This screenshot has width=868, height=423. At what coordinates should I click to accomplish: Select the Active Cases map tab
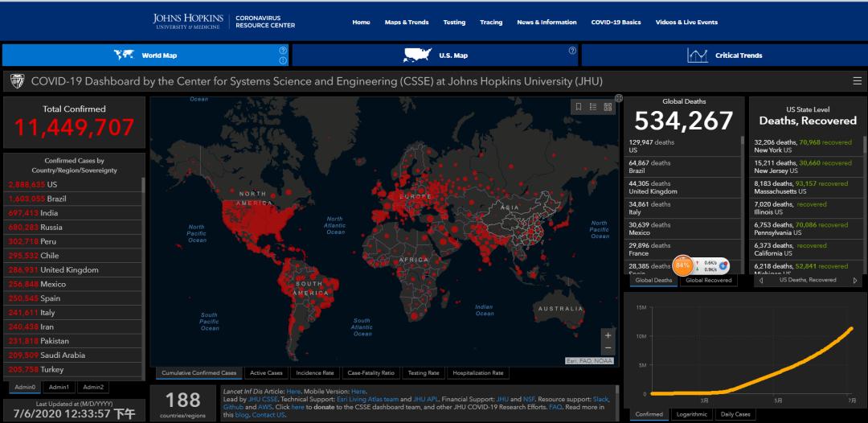pyautogui.click(x=266, y=373)
